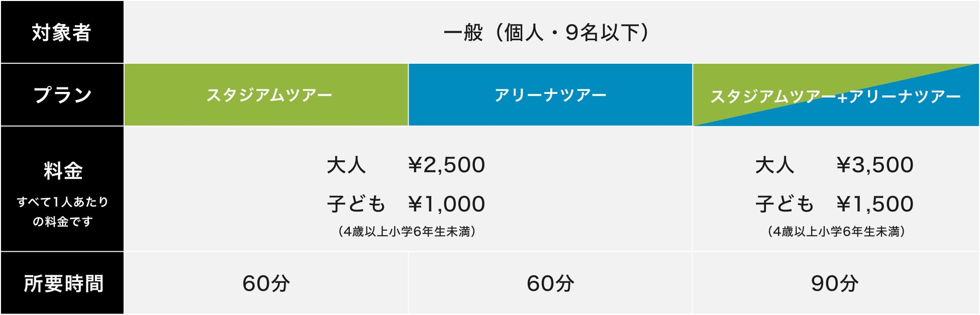980x315 pixels.
Task: Click the right （4歳以上小学6年生未満） note
Action: (836, 232)
